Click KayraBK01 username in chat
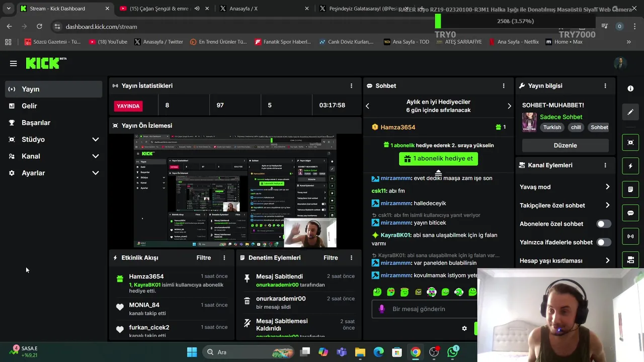 coord(395,235)
